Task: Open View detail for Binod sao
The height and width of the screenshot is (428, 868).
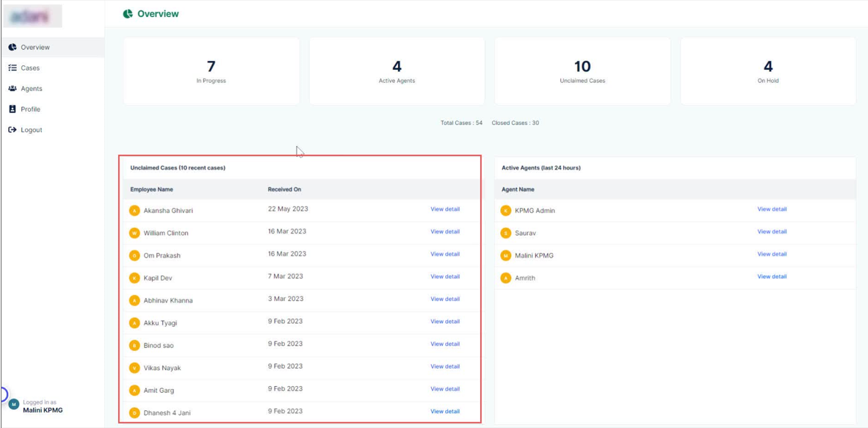Action: tap(445, 344)
